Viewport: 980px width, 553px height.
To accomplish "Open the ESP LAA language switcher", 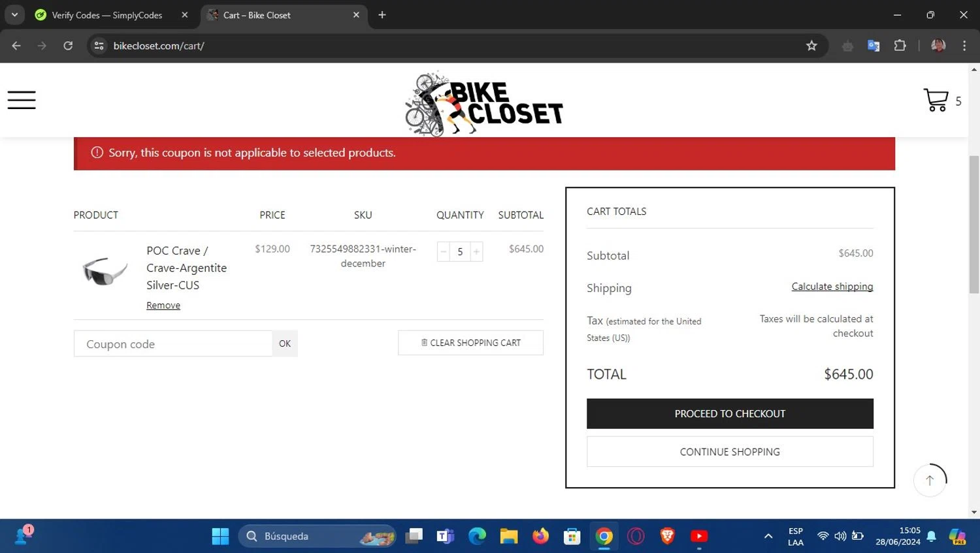I will (x=796, y=536).
